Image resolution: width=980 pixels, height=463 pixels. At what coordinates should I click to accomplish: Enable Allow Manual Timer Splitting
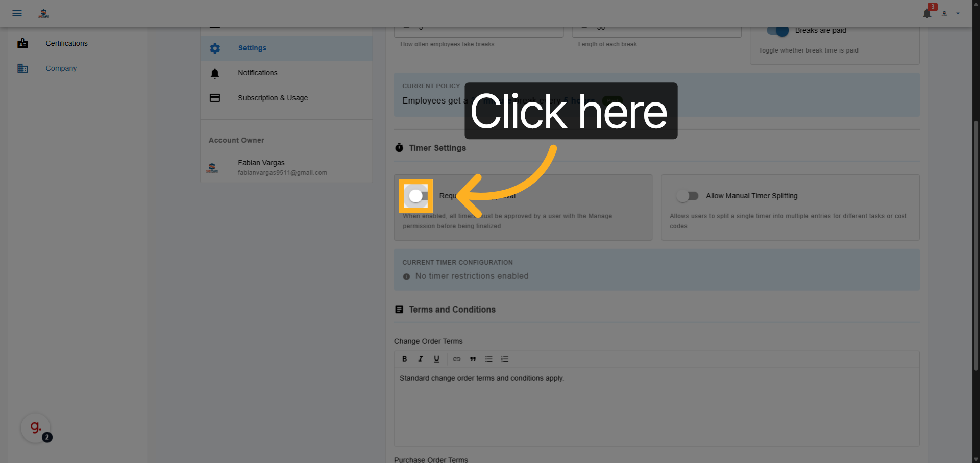tap(688, 196)
